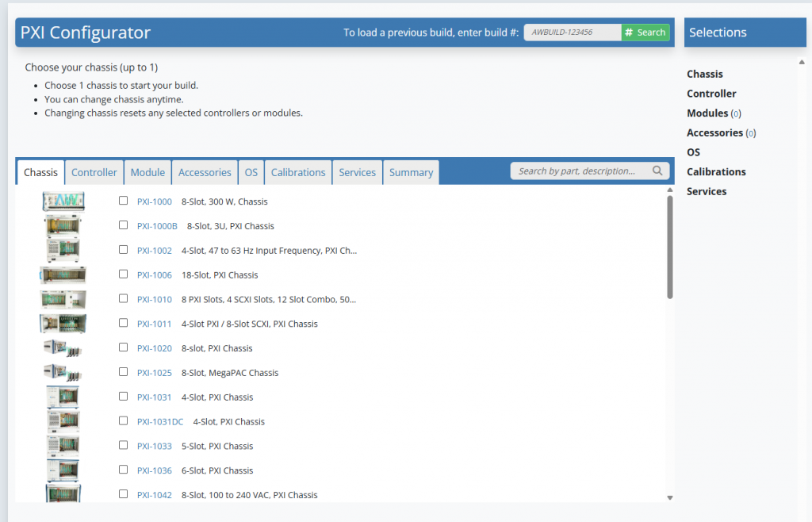Click the PXI-1031 chassis thumbnail image
Screen dimensions: 812x522
63,397
